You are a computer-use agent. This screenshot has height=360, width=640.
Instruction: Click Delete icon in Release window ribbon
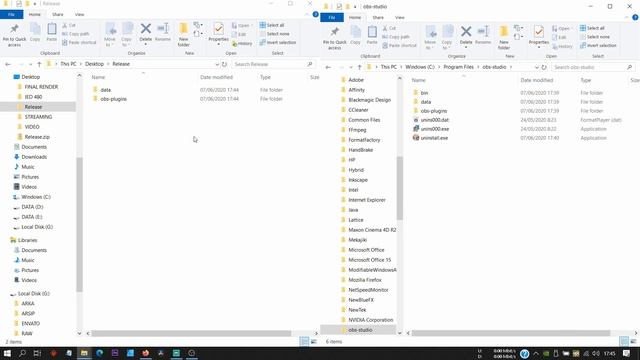click(x=146, y=33)
